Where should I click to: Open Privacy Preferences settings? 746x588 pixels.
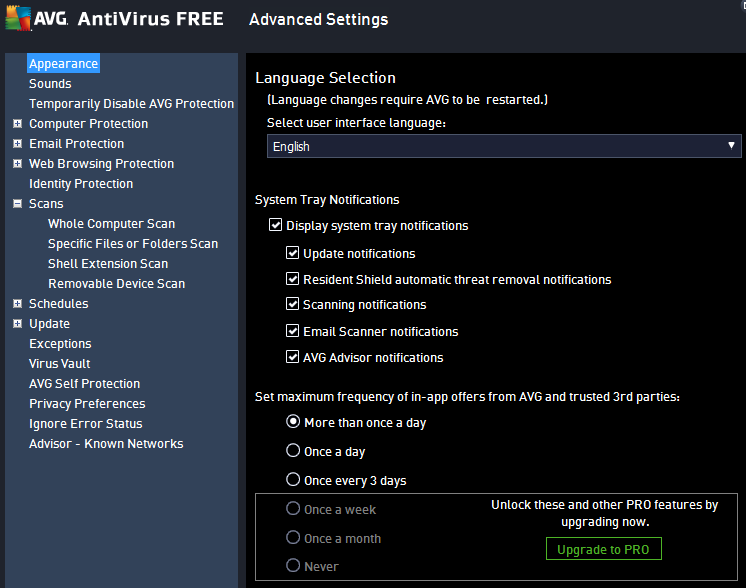click(87, 403)
